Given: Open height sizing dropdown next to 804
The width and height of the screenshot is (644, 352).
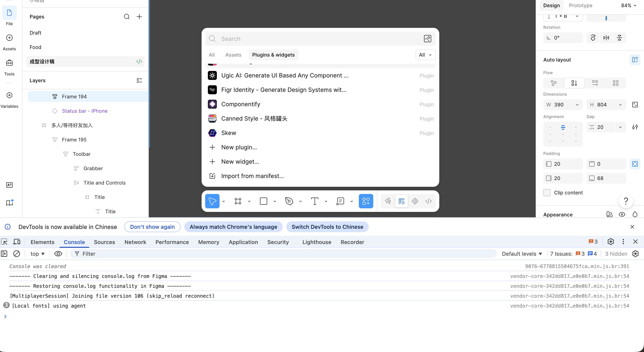Looking at the screenshot, I should tap(620, 105).
